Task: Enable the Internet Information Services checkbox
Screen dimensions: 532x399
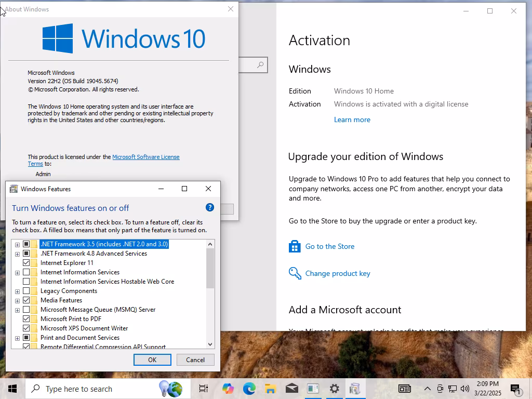Action: (26, 272)
